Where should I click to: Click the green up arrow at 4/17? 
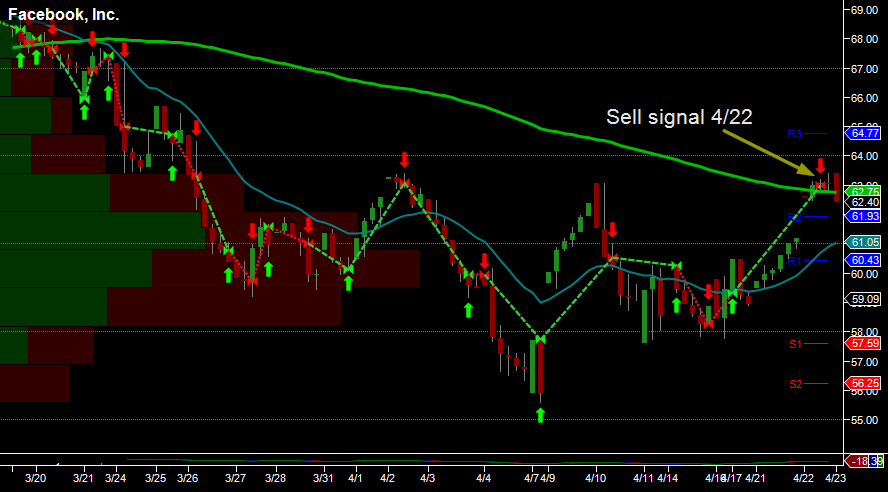[x=732, y=306]
